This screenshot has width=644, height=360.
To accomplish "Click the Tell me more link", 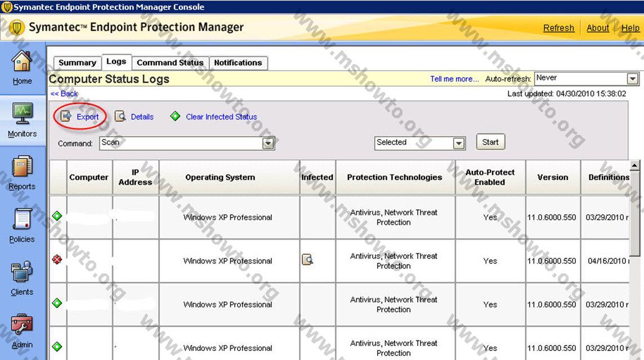I will (x=454, y=79).
